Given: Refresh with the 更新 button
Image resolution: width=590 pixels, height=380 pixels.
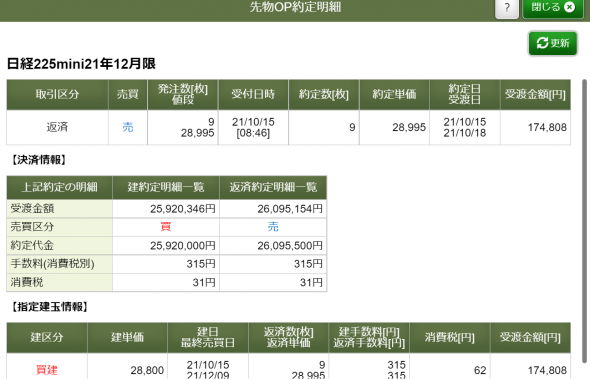Looking at the screenshot, I should click(553, 43).
